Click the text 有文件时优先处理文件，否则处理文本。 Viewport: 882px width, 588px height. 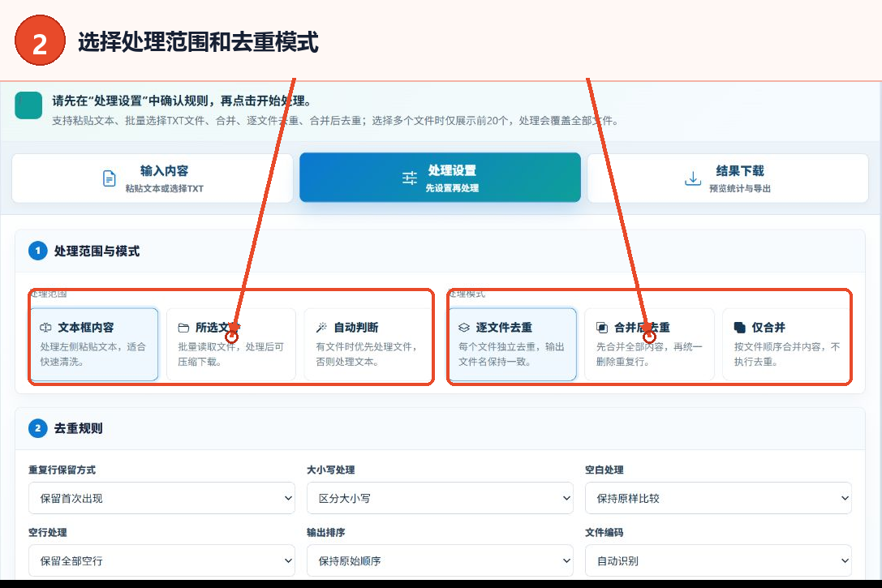(x=367, y=354)
